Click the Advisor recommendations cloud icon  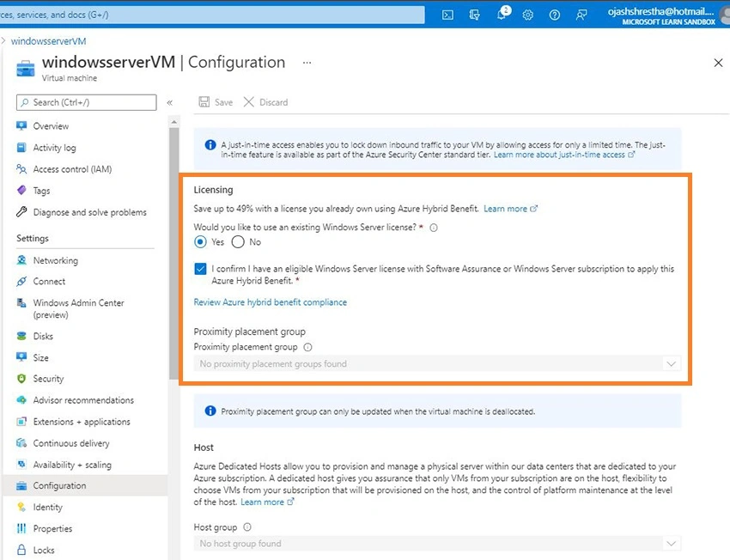tap(21, 400)
